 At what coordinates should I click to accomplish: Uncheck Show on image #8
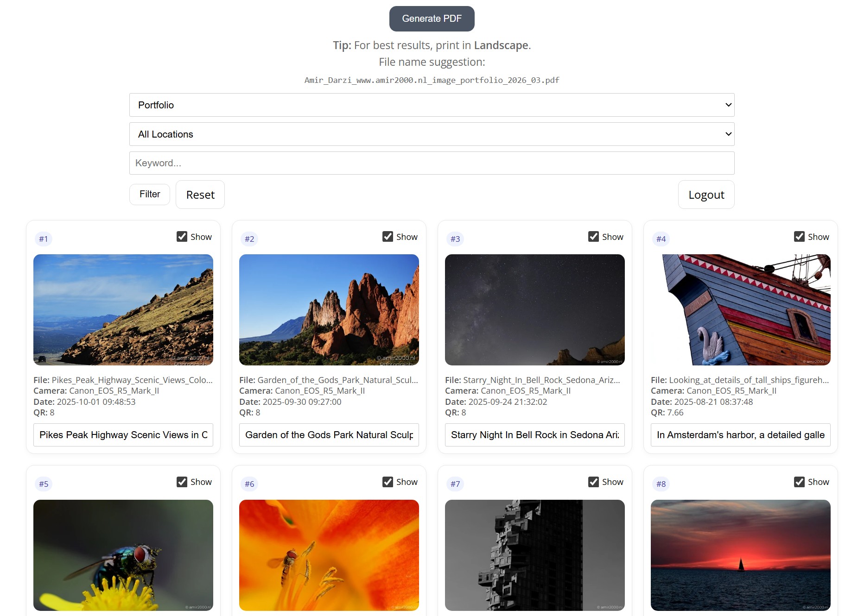799,482
